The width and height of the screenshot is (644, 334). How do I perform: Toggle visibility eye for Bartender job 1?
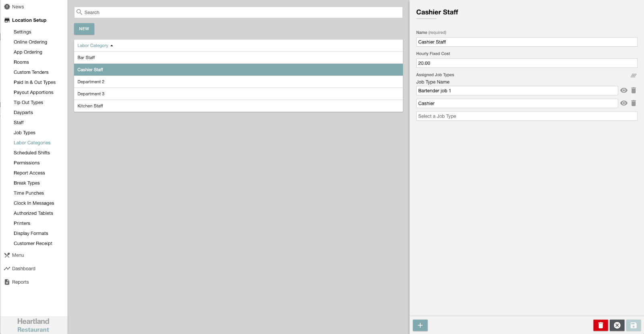pos(623,91)
